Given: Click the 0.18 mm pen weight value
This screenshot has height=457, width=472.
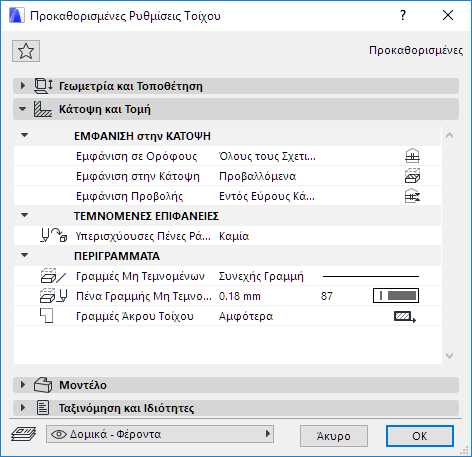Looking at the screenshot, I should pos(240,296).
